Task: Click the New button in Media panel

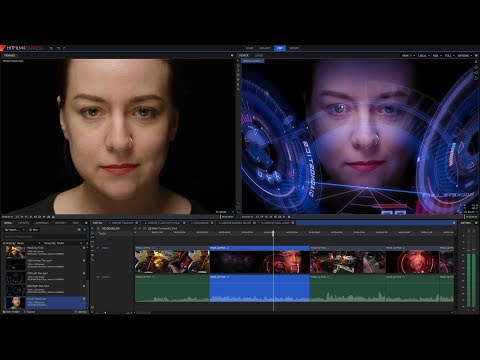Action: click(34, 230)
